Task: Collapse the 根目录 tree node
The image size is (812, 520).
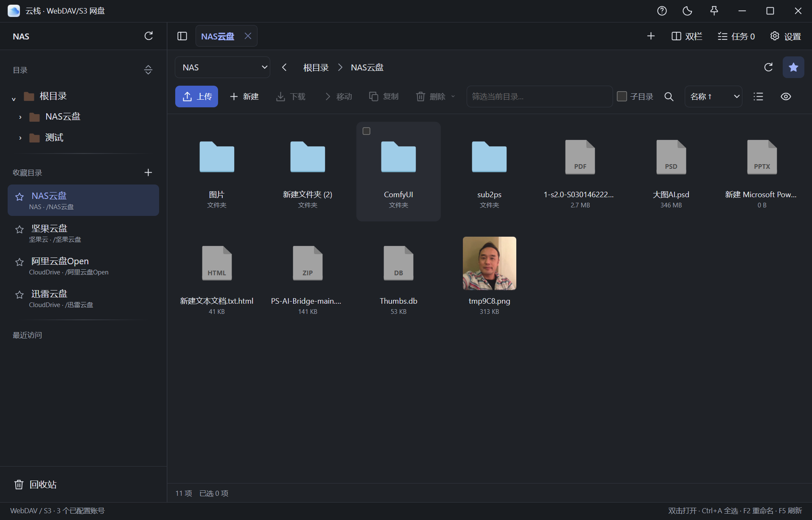Action: pyautogui.click(x=14, y=99)
